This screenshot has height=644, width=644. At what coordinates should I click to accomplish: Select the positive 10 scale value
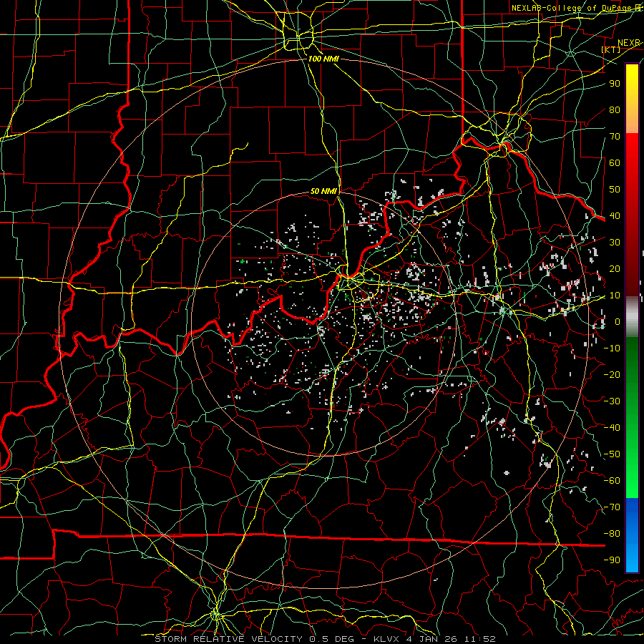tap(615, 296)
